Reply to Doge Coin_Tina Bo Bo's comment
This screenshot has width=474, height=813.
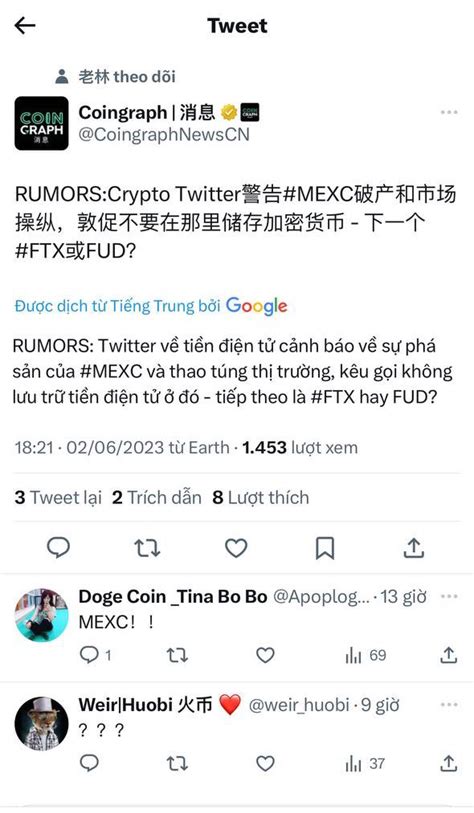pyautogui.click(x=89, y=655)
